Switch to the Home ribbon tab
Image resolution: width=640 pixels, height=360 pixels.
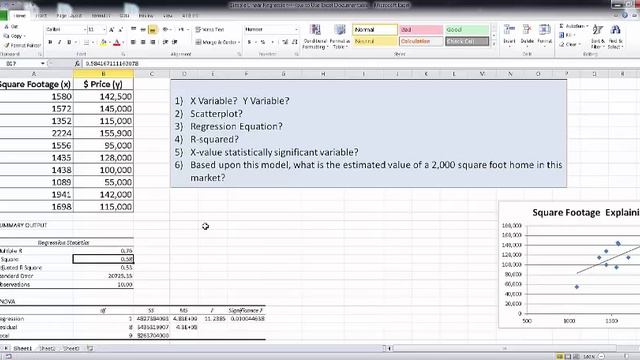pyautogui.click(x=20, y=16)
